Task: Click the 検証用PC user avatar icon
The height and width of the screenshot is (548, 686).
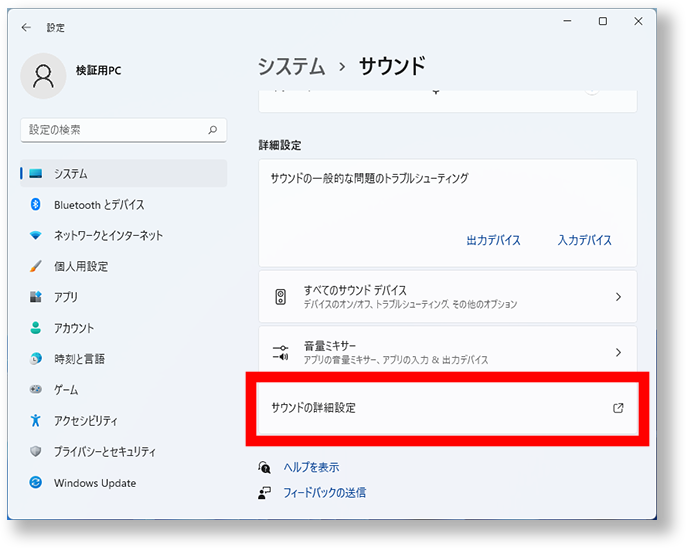Action: [43, 76]
